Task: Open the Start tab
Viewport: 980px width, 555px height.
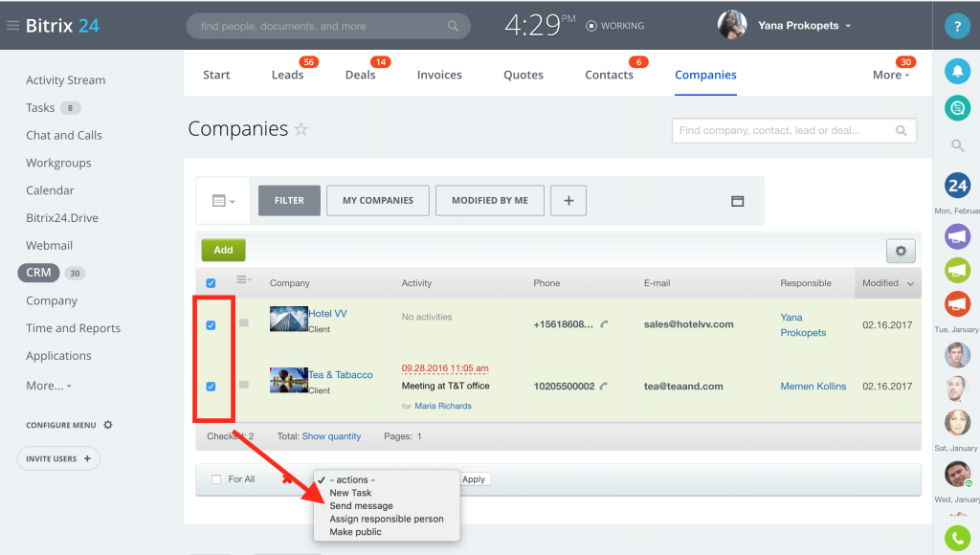Action: click(x=216, y=75)
